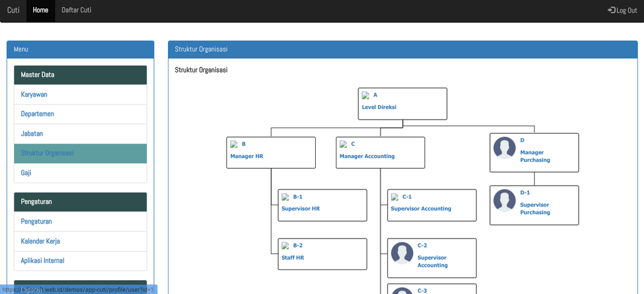Click the avatar icon of node C-2
The height and width of the screenshot is (294, 644).
click(x=402, y=253)
